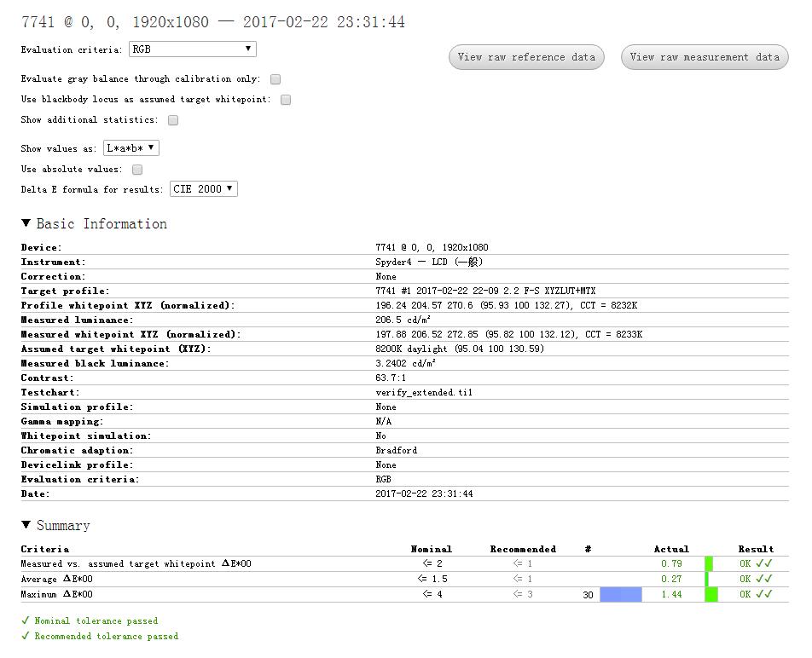Screen dimensions: 812x658
Task: Enable evaluate gray balance through calibration only
Action: coord(275,79)
